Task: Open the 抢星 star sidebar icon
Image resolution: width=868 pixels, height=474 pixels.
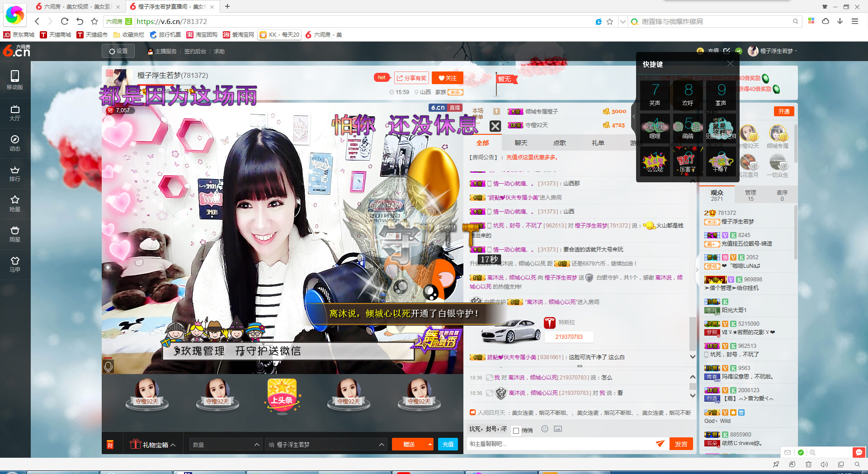Action: tap(15, 204)
